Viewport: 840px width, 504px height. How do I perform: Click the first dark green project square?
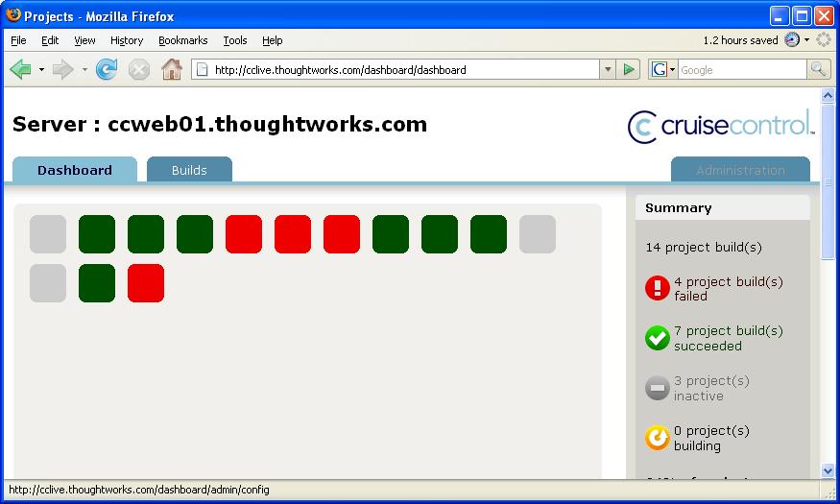click(97, 234)
